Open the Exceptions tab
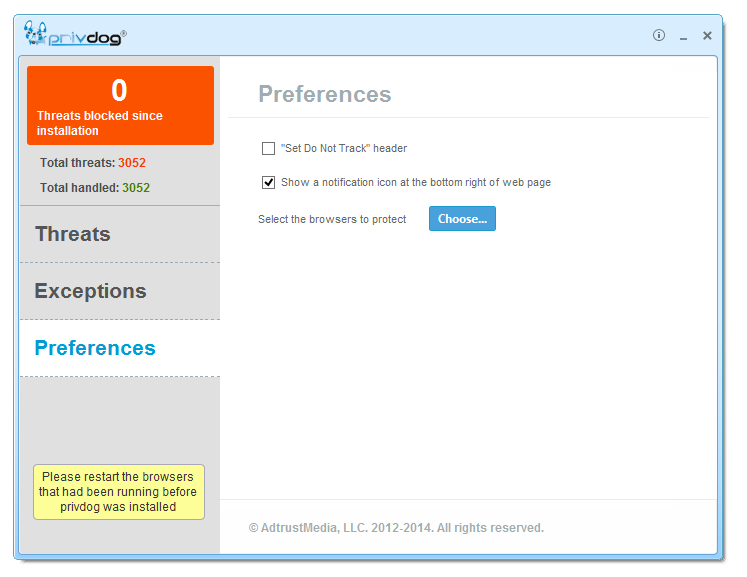Viewport: 747px width, 577px height. (90, 291)
